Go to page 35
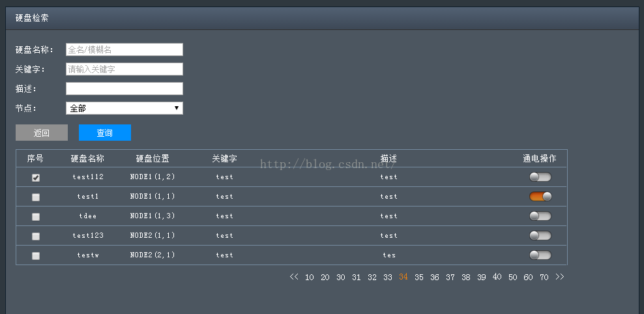Image resolution: width=644 pixels, height=314 pixels. pos(419,278)
